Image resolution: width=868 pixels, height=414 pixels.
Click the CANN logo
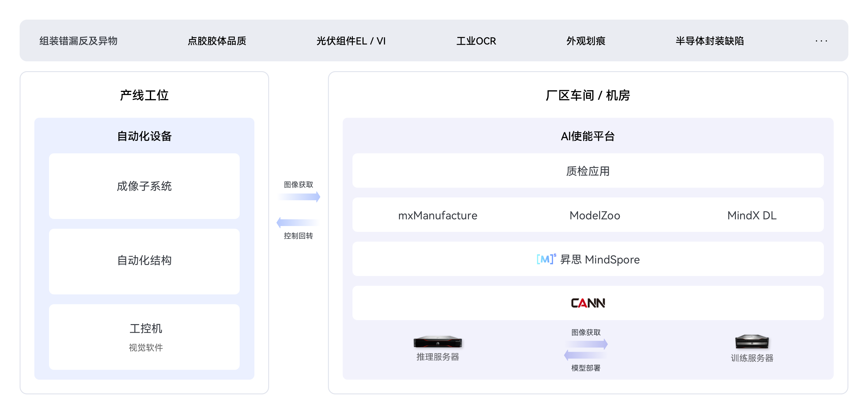coord(588,303)
